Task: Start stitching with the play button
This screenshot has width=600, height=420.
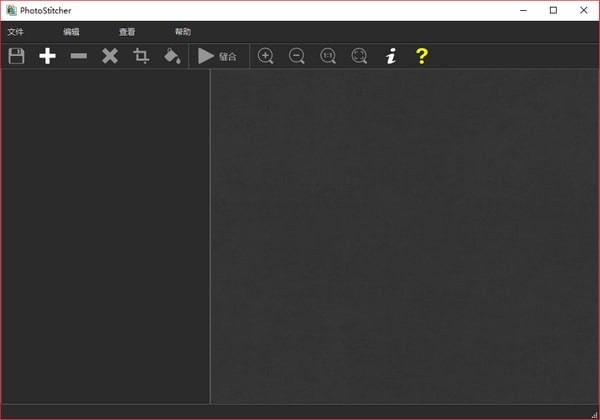Action: [217, 56]
